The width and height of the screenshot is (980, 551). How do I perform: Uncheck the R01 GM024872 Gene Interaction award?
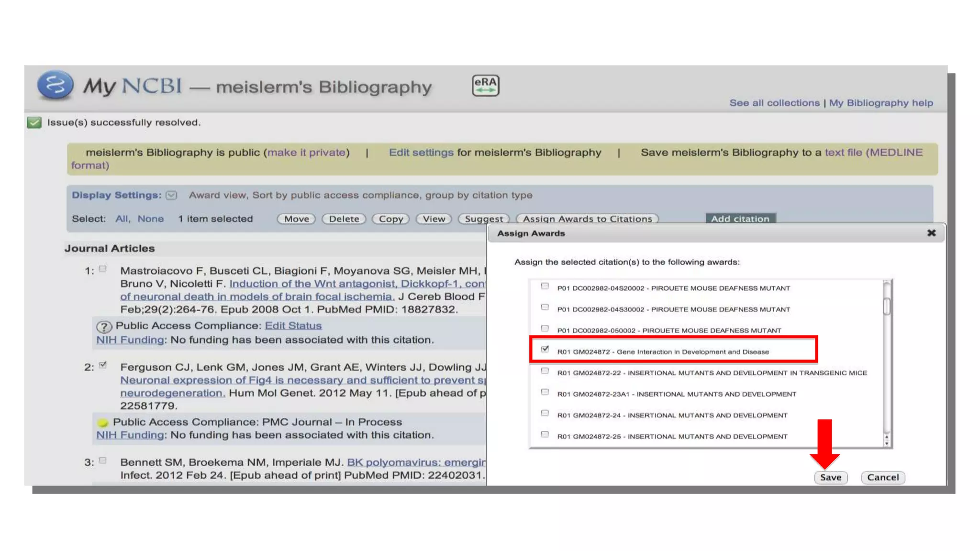tap(545, 349)
